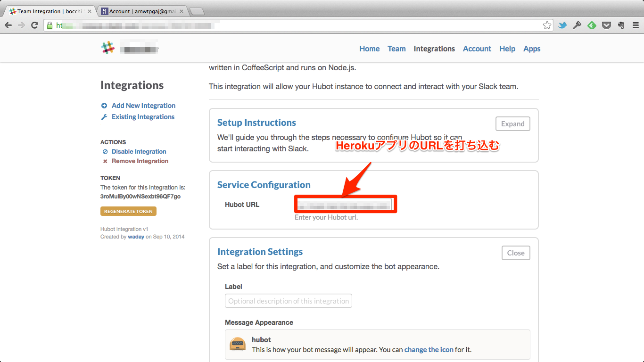This screenshot has width=644, height=362.
Task: Go to Home in the Slack navigation
Action: click(370, 49)
